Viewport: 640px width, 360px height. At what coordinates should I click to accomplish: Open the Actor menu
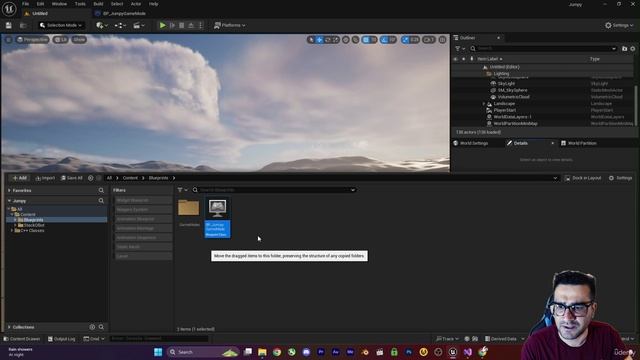point(136,4)
